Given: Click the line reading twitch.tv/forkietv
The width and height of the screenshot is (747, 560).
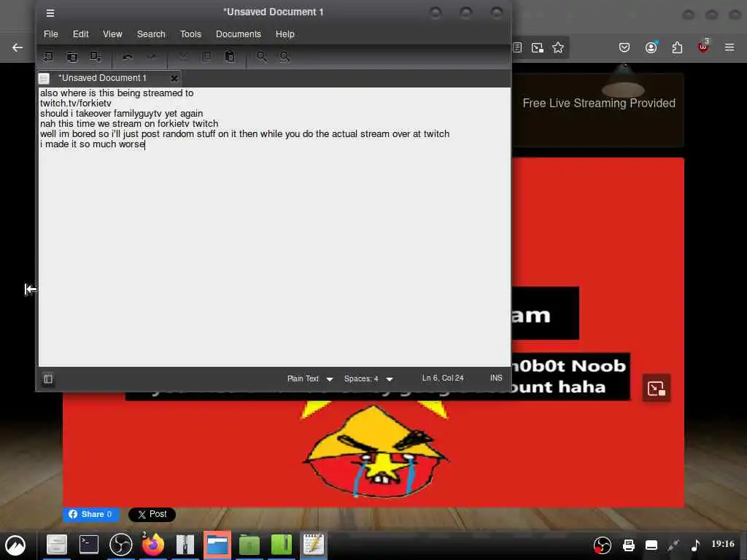Looking at the screenshot, I should point(75,104).
